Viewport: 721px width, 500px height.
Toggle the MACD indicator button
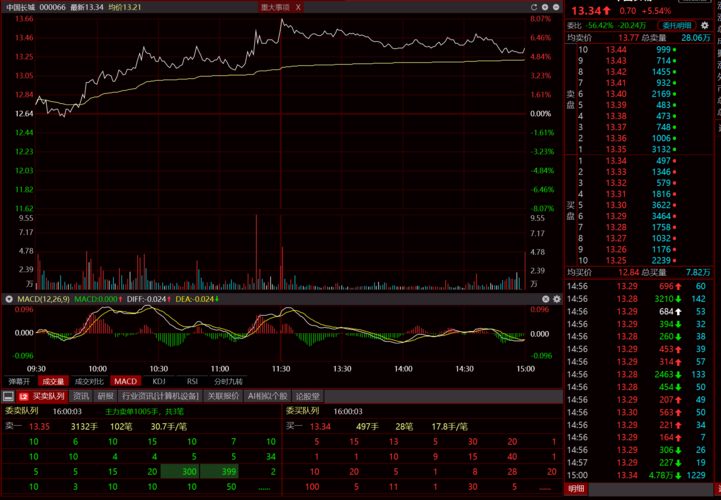[x=126, y=381]
